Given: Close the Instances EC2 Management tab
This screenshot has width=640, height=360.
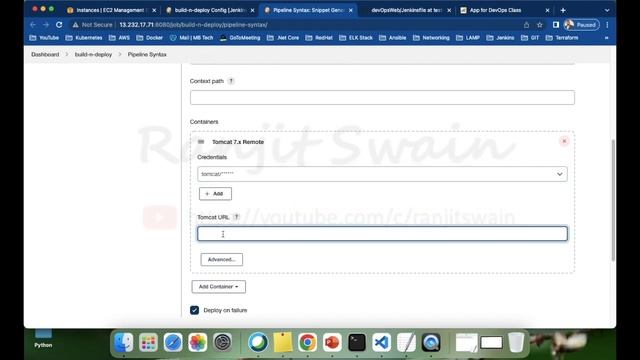Looking at the screenshot, I should click(154, 10).
